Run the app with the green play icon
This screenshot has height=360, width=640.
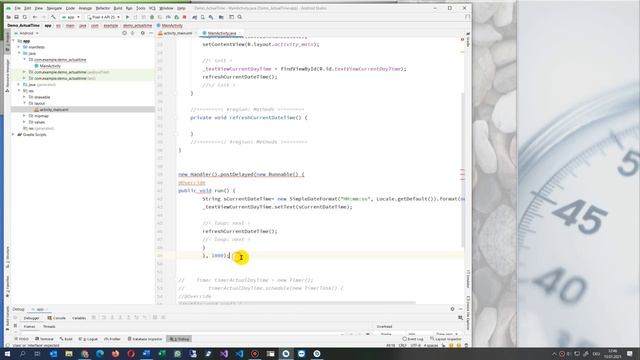(127, 17)
